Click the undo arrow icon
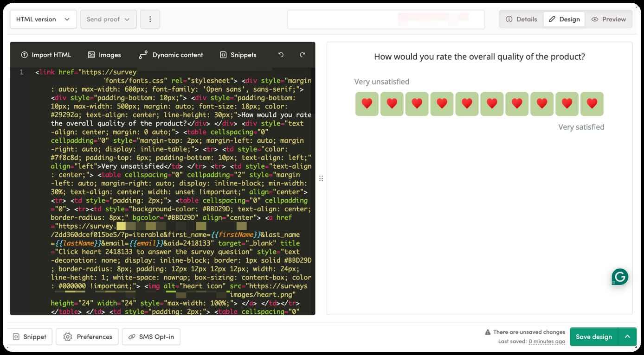This screenshot has width=644, height=355. pos(281,55)
